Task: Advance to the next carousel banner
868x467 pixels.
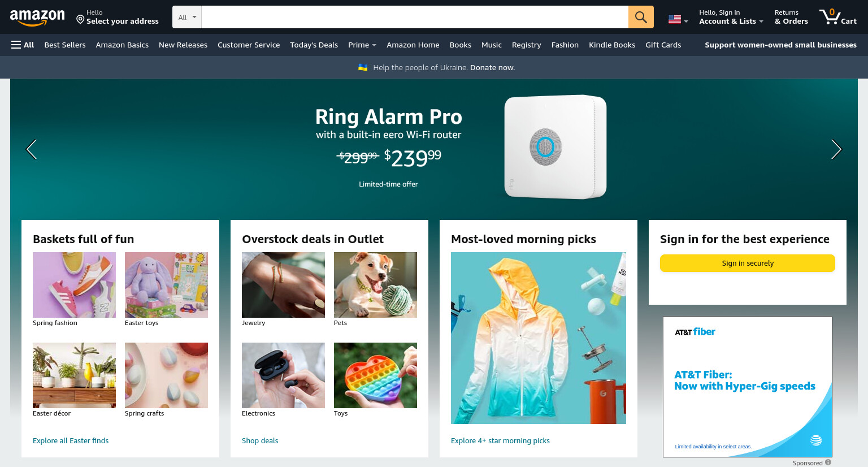Action: [836, 149]
